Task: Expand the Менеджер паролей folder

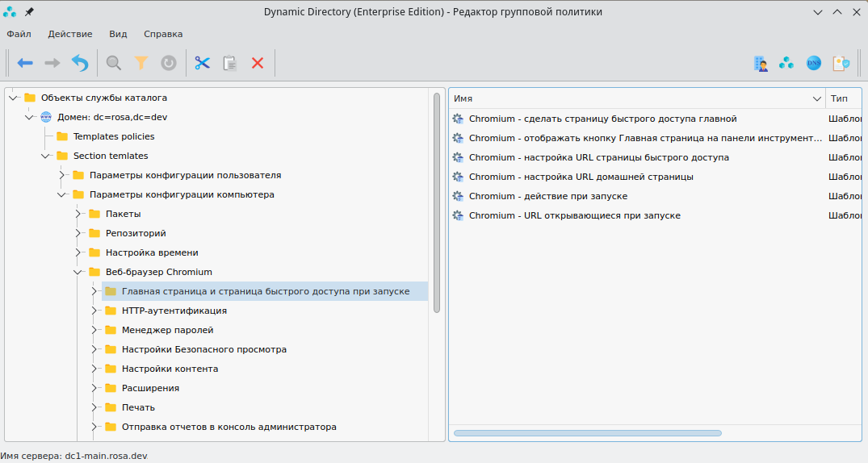Action: [94, 330]
